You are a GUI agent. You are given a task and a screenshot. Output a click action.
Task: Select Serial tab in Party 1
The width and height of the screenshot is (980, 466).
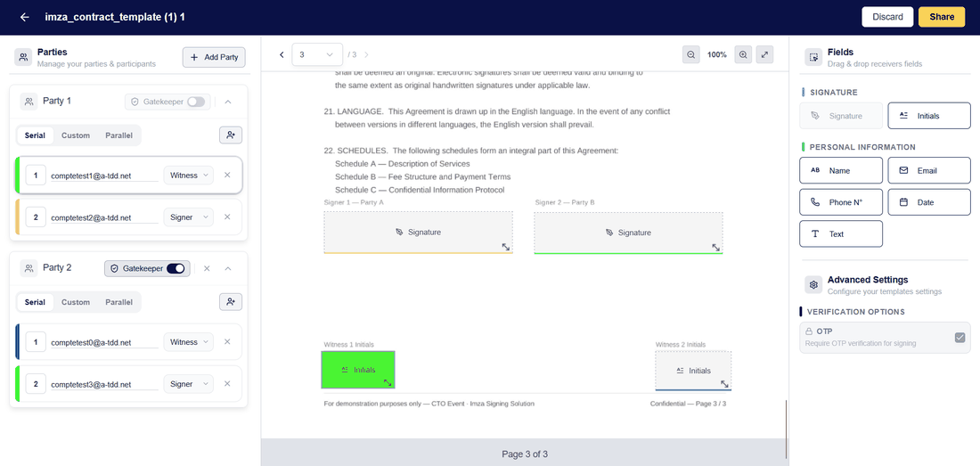click(35, 135)
